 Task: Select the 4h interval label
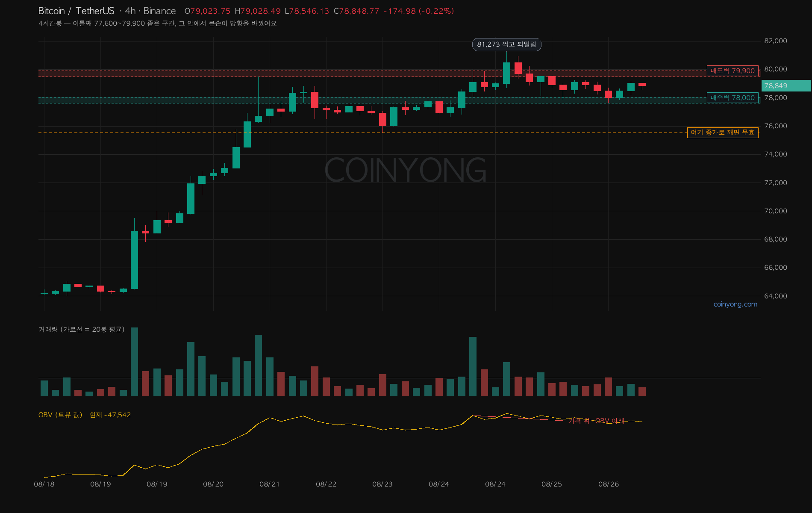tap(130, 11)
